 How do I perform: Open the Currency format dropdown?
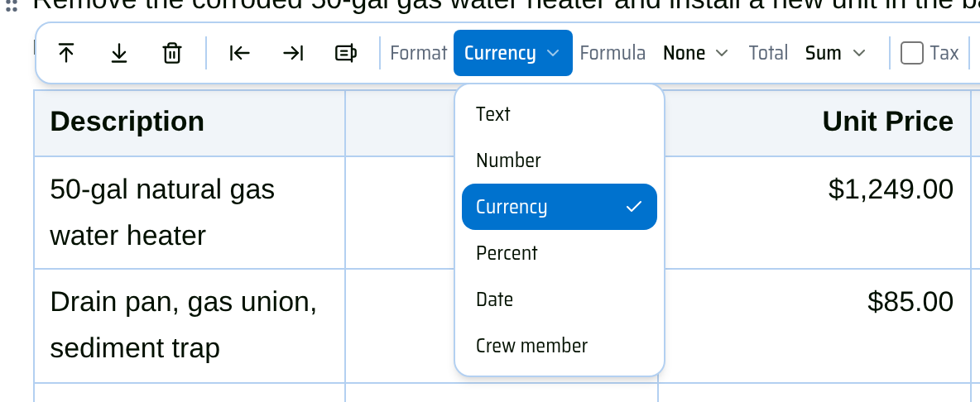pos(512,53)
